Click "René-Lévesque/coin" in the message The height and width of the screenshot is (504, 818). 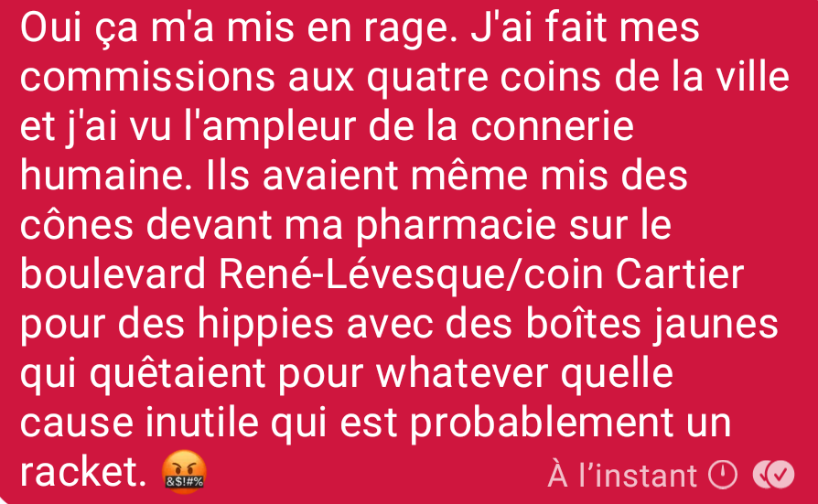pos(411,274)
